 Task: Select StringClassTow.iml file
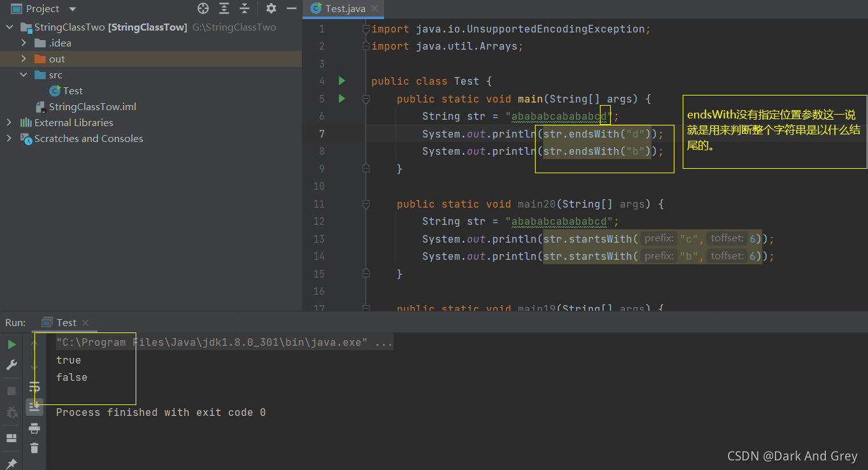[x=86, y=107]
